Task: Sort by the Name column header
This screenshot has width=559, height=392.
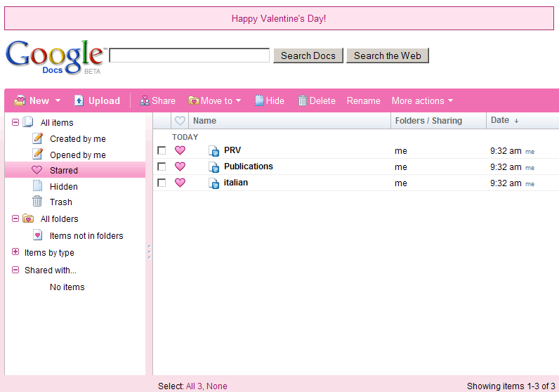Action: tap(204, 121)
